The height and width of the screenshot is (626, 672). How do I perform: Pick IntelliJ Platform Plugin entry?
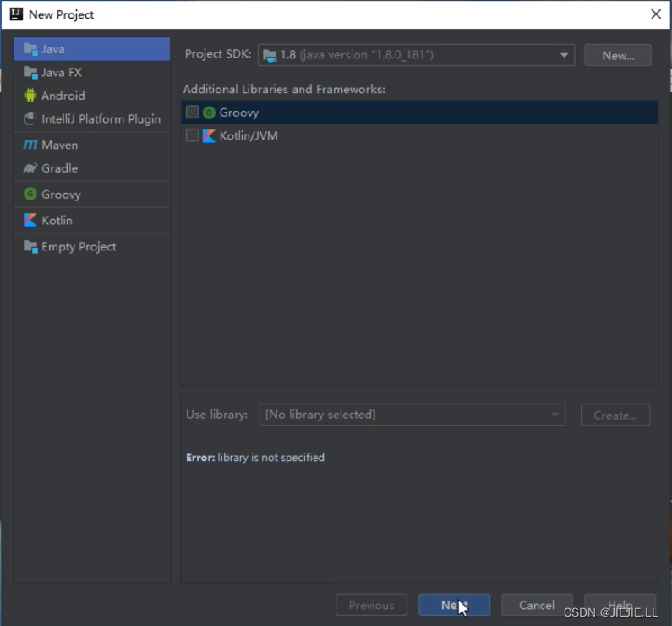click(x=92, y=118)
